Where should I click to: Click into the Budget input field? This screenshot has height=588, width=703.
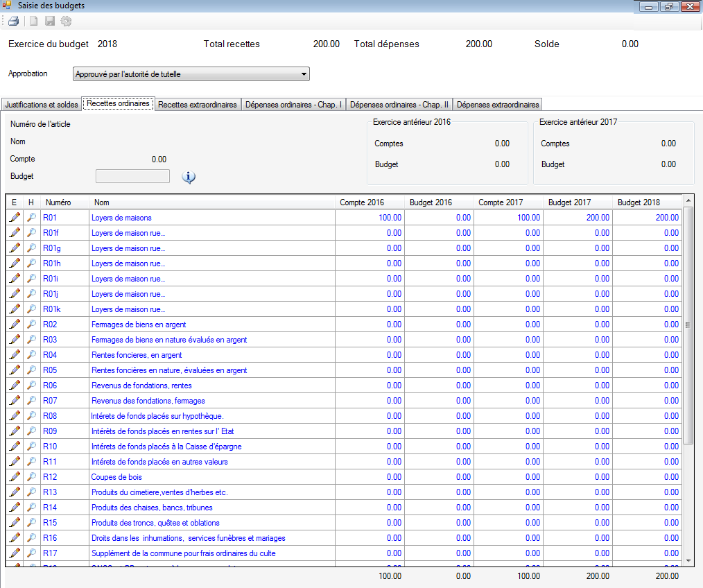click(132, 176)
